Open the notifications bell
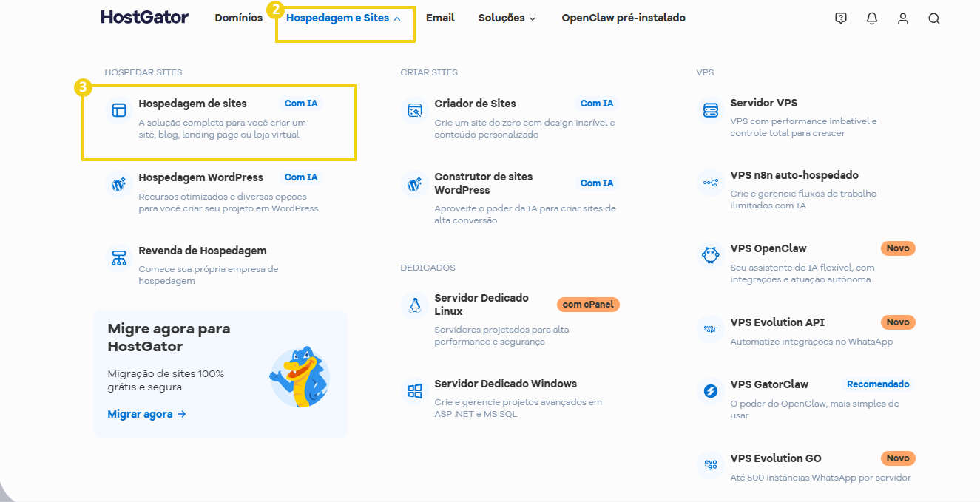980x502 pixels. pyautogui.click(x=872, y=18)
